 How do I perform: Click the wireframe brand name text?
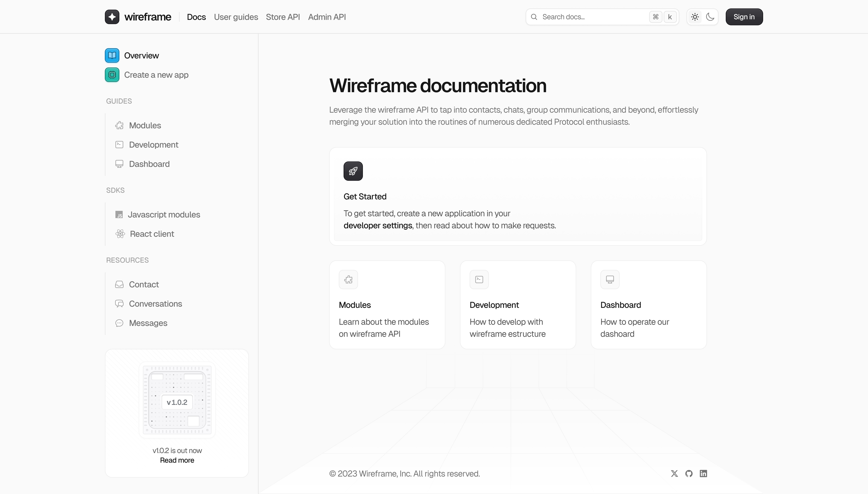(148, 17)
